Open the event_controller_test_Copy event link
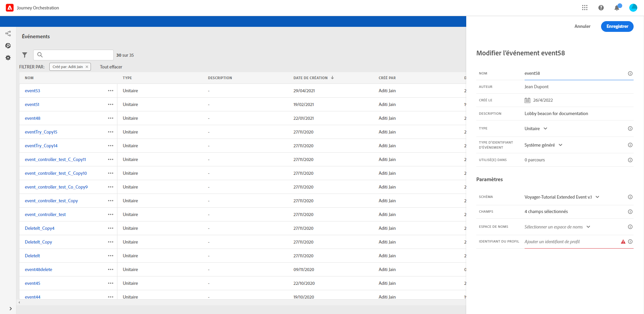The image size is (644, 314). coord(51,201)
